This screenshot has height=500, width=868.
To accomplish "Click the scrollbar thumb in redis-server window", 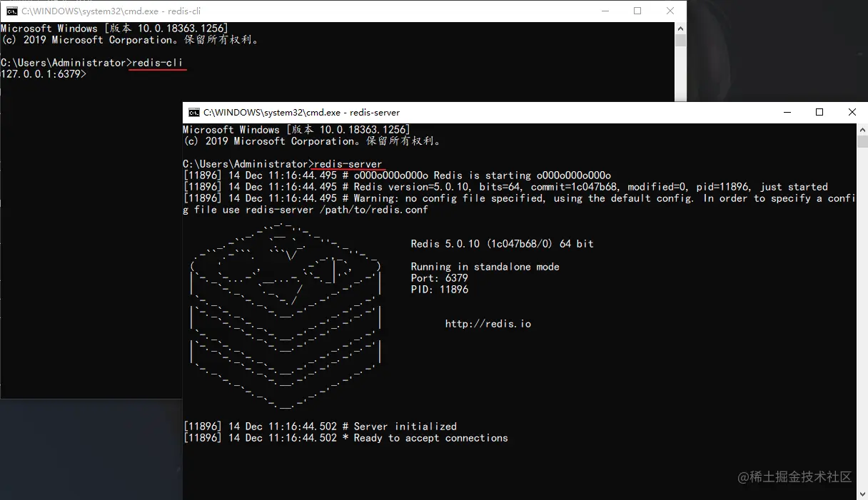I will (862, 141).
